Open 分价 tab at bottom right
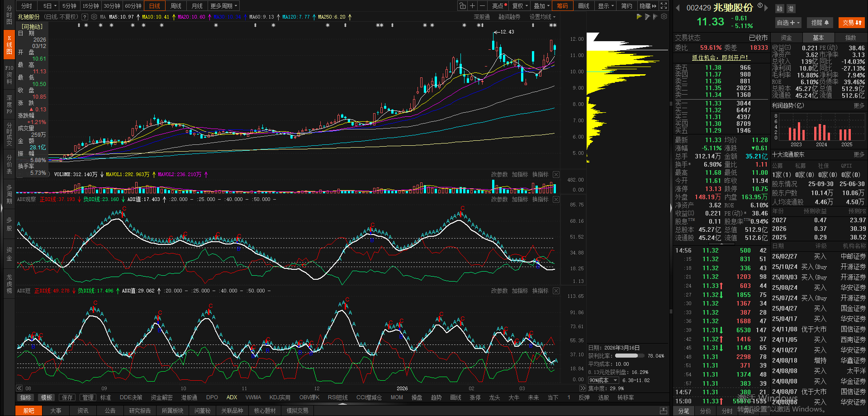Screen dimensions: 868x416 tap(705, 411)
